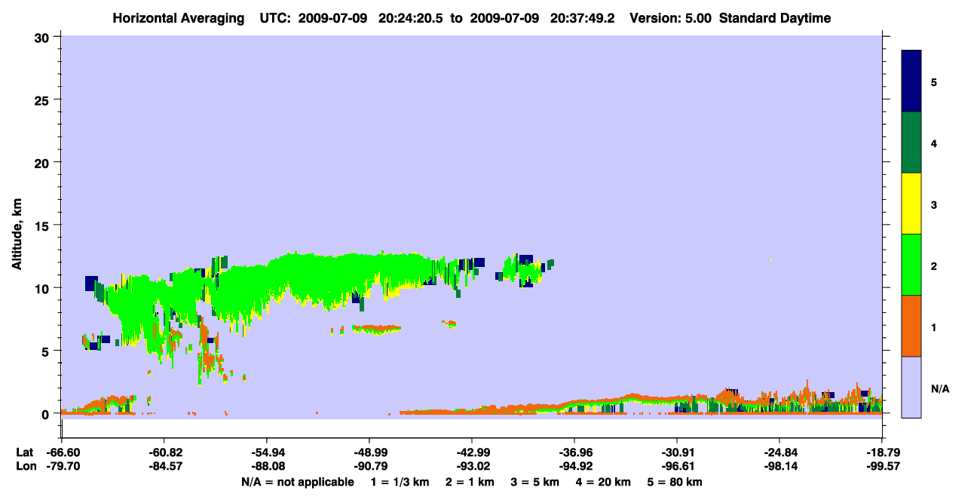Click the colorbar label 'N/A'
Screen dimensions: 980x503
pos(940,389)
